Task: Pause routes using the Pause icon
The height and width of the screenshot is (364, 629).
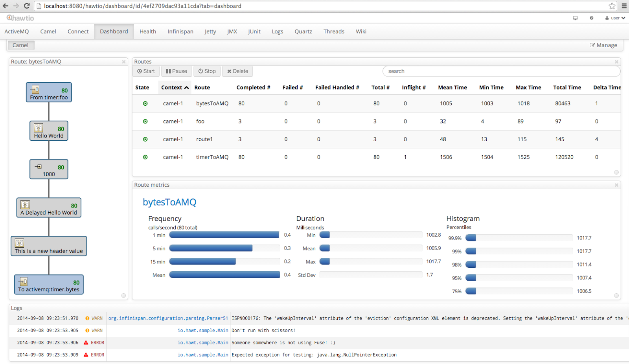Action: click(168, 71)
